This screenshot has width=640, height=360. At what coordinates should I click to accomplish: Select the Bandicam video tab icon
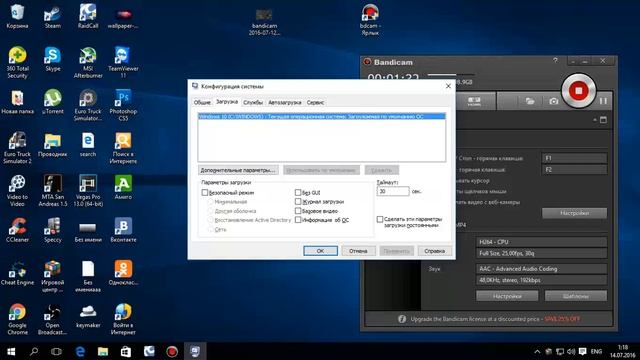point(474,101)
